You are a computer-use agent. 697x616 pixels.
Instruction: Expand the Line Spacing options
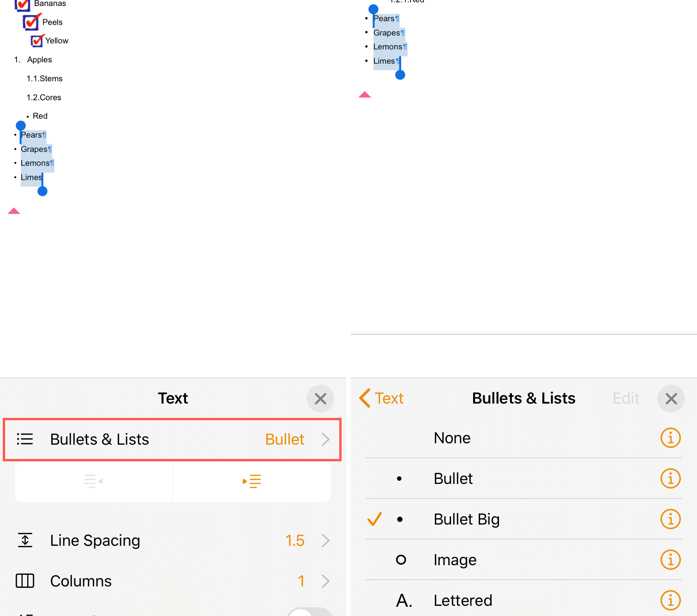click(x=172, y=540)
